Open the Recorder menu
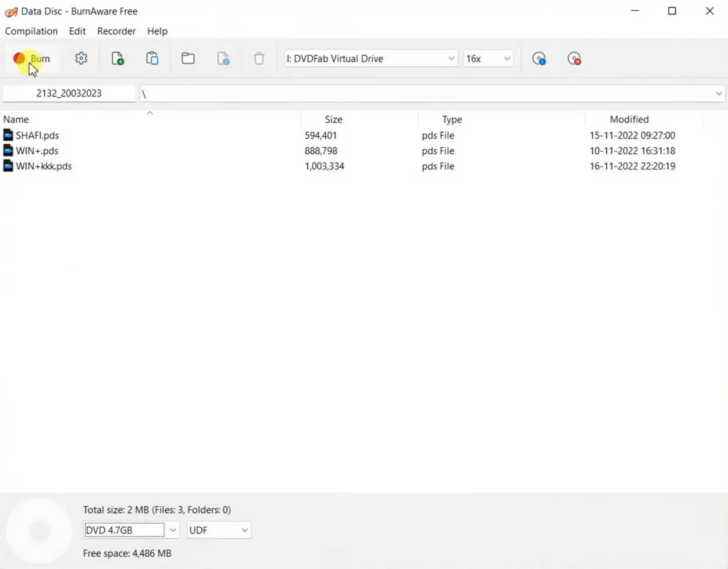The image size is (728, 569). click(x=116, y=31)
